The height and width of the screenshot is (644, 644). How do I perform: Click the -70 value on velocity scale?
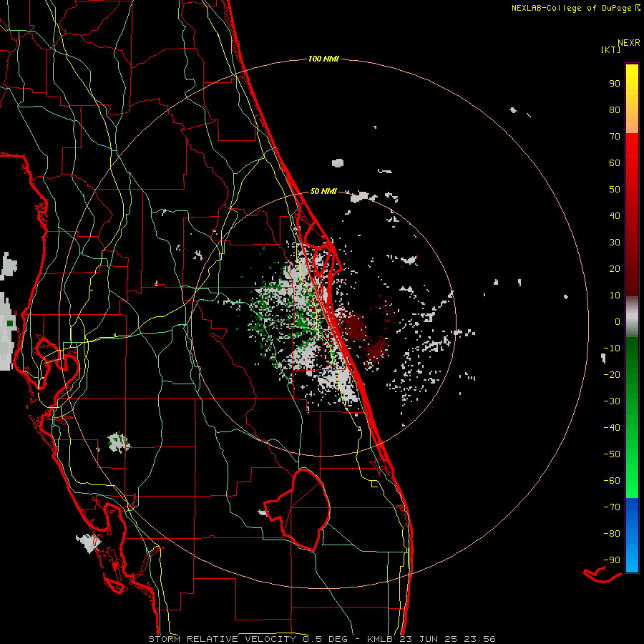coord(612,507)
